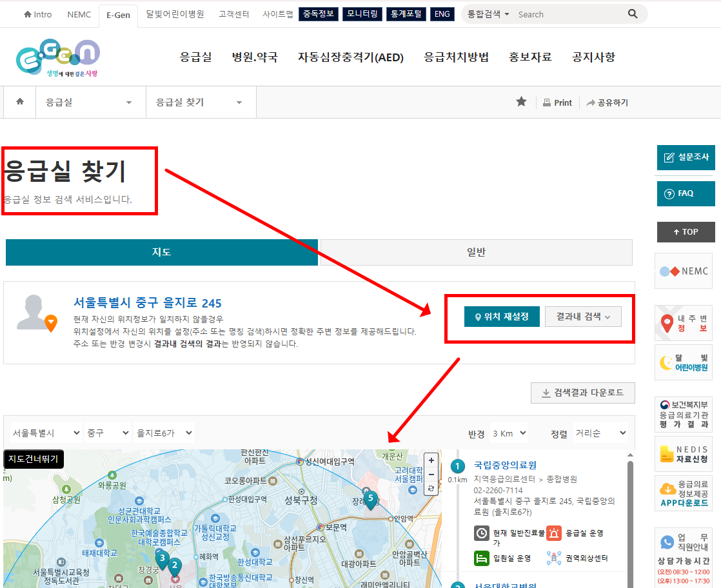Click the Intro top link
721x588 pixels.
pos(37,14)
